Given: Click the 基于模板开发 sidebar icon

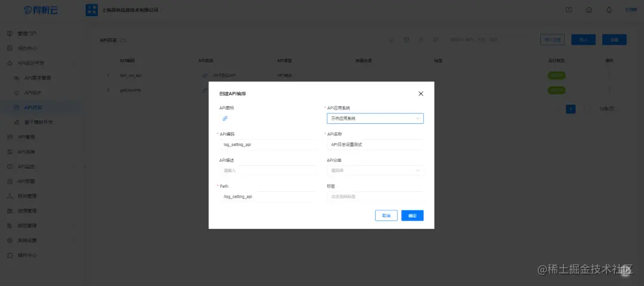Looking at the screenshot, I should pos(17,122).
